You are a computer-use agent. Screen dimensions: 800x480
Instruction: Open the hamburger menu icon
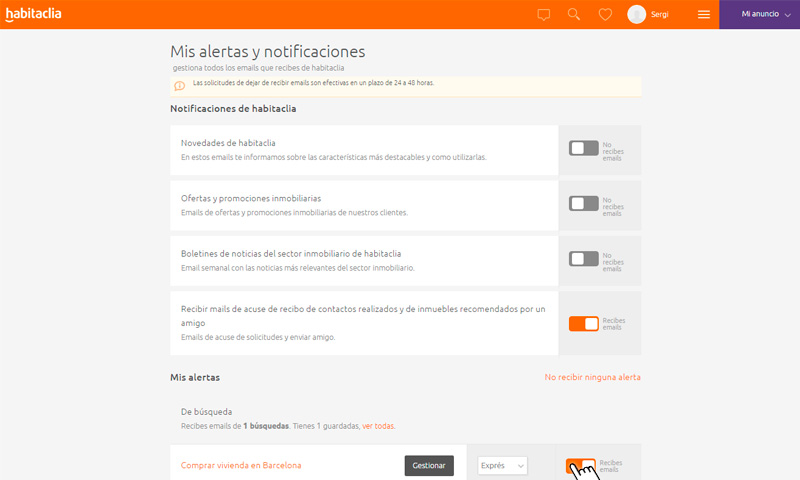pyautogui.click(x=704, y=15)
